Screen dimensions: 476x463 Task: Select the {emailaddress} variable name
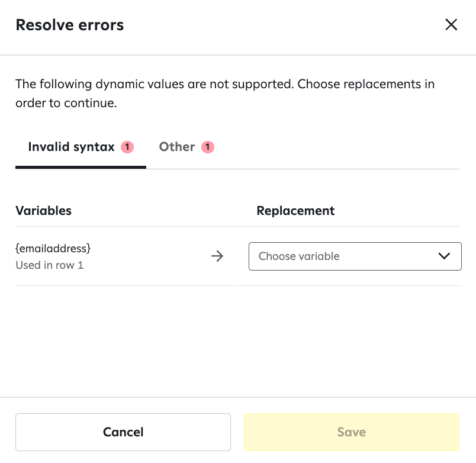[x=53, y=248]
